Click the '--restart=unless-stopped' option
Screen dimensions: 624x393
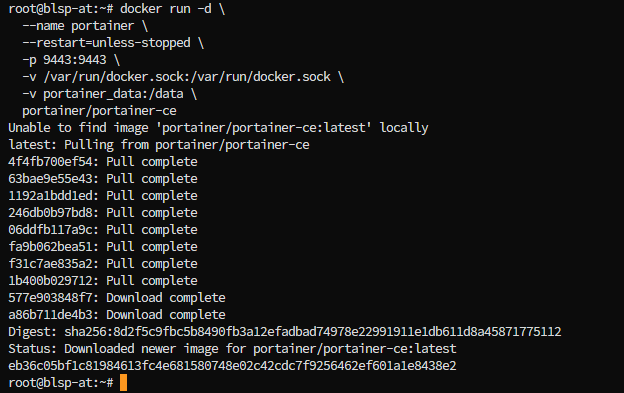106,43
